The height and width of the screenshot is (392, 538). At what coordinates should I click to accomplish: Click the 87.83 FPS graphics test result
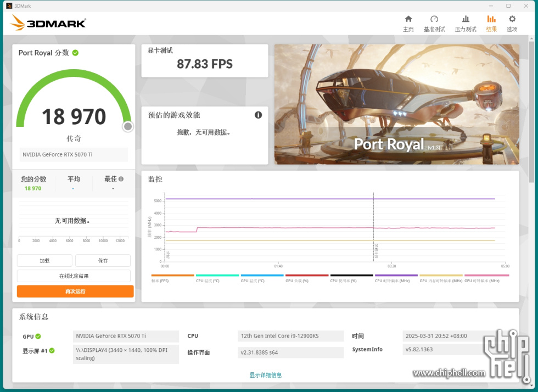point(204,64)
